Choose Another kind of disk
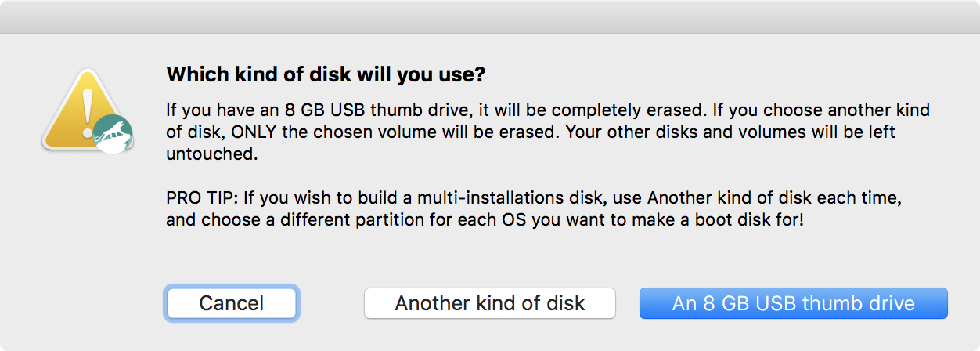Viewport: 980px width, 351px height. [490, 303]
